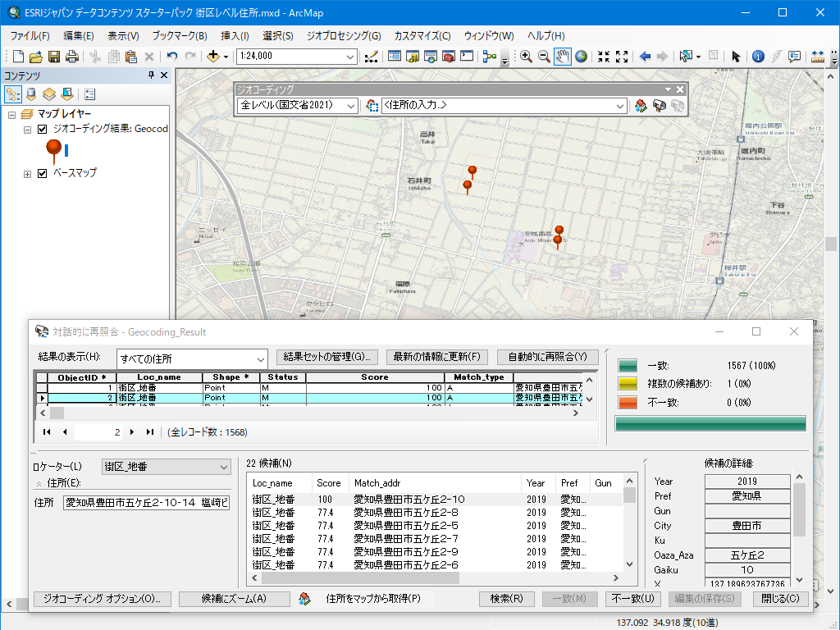Click the 住所 address input field
840x630 pixels.
coord(146,503)
